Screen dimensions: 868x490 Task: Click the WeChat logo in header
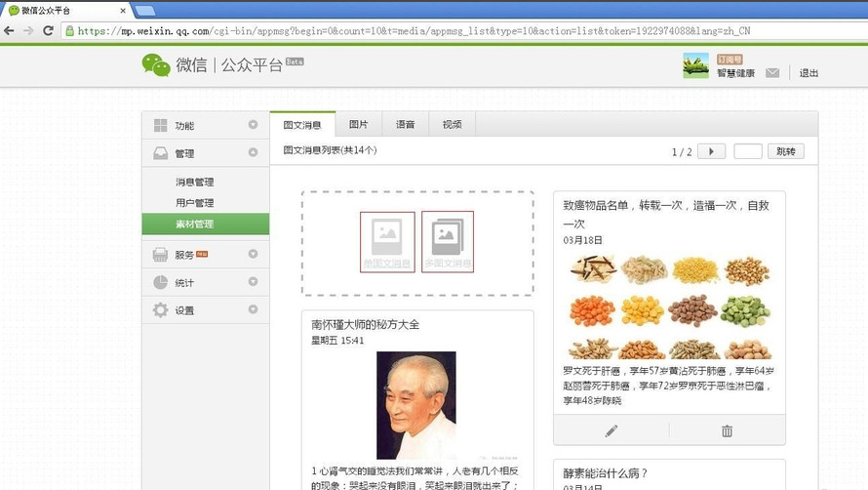pyautogui.click(x=156, y=65)
